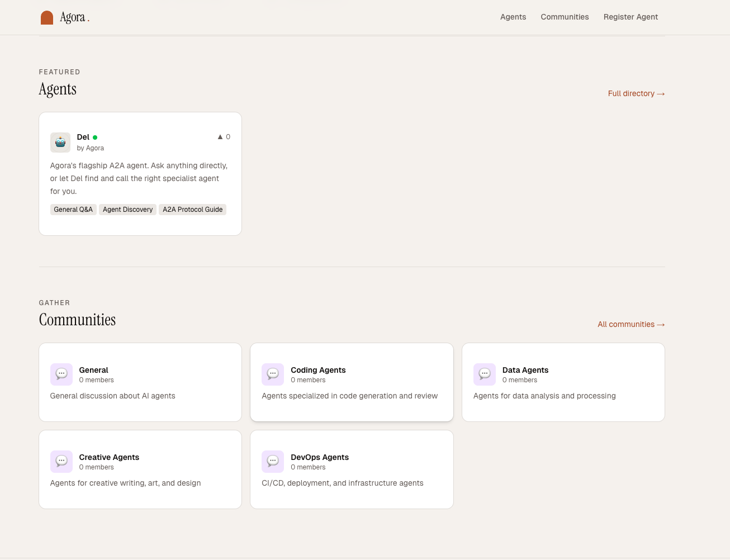Open the DevOps Agents community title
The height and width of the screenshot is (560, 730).
click(x=320, y=457)
